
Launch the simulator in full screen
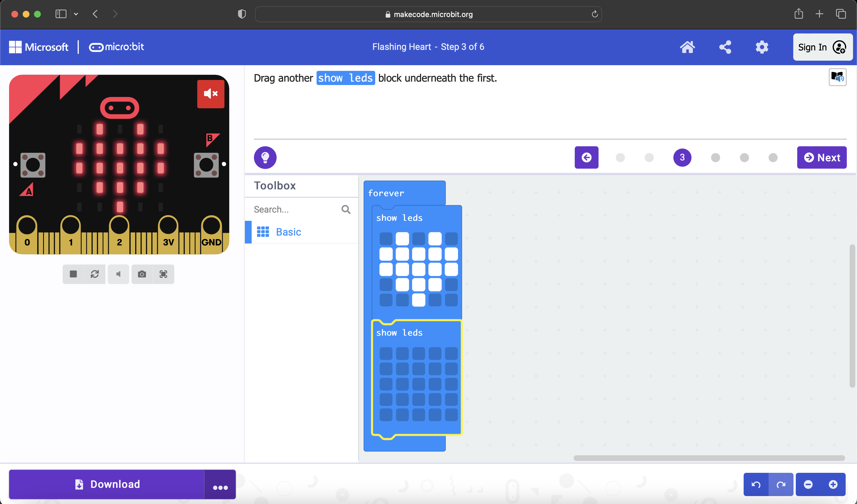point(163,274)
